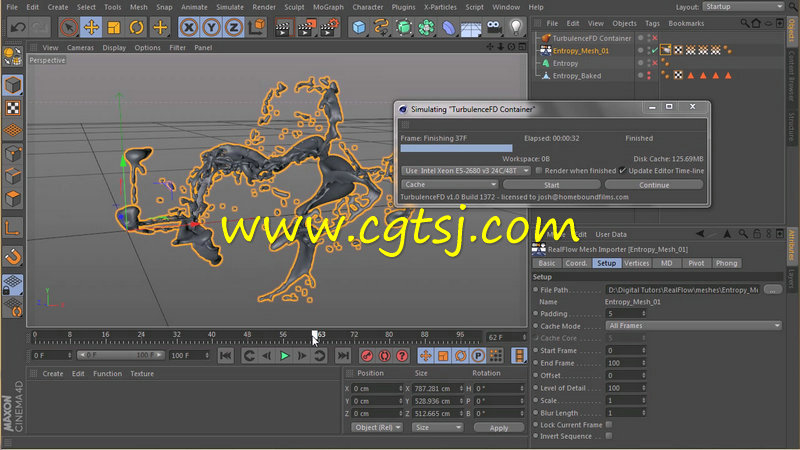This screenshot has width=800, height=450.
Task: Click the timeline playhead at frame 62
Action: click(315, 334)
